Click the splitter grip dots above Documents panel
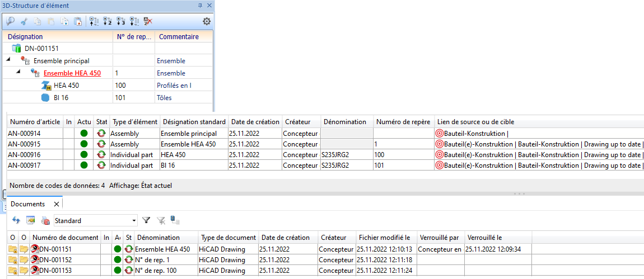This screenshot has height=279, width=644. (x=519, y=193)
